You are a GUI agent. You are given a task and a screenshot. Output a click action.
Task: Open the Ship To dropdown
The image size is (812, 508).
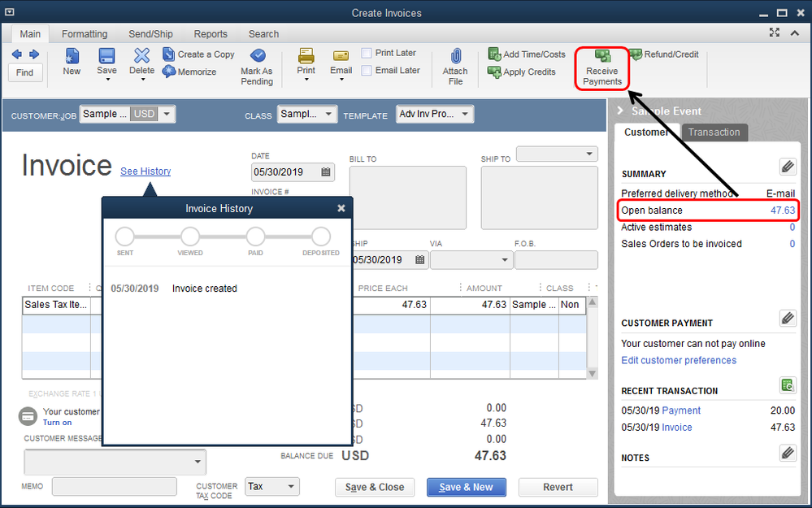589,154
